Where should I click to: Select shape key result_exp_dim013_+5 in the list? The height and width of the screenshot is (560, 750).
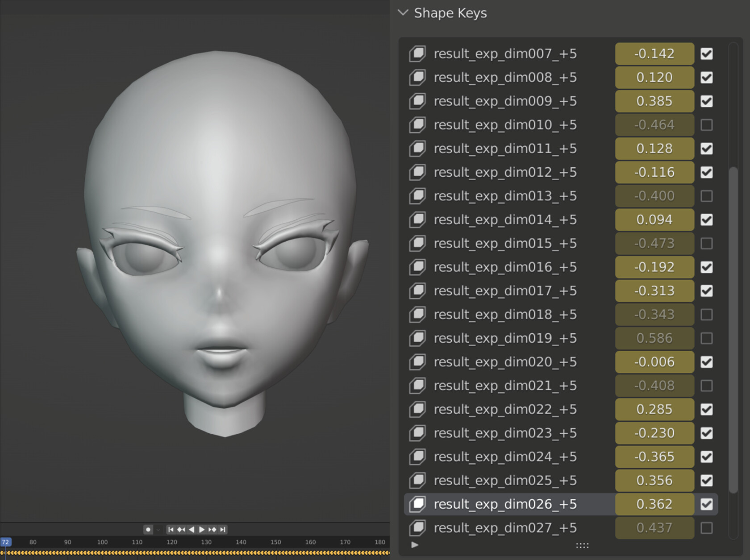click(x=504, y=196)
